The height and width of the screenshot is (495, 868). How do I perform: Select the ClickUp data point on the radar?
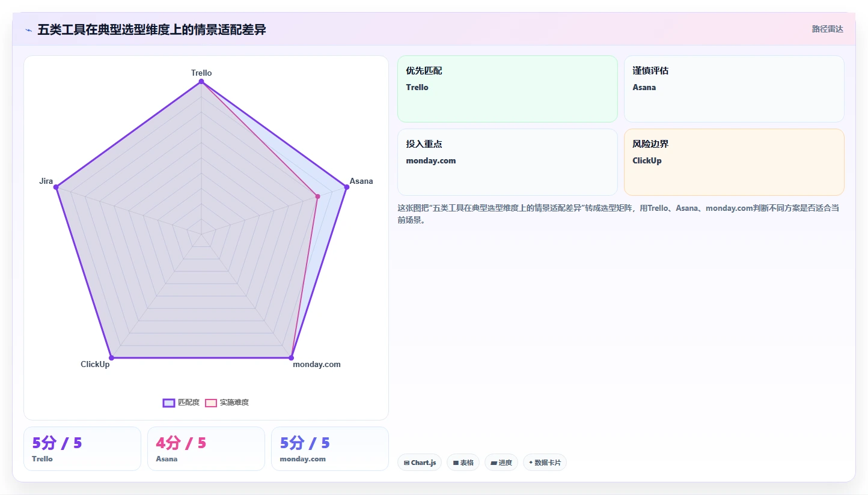point(111,358)
